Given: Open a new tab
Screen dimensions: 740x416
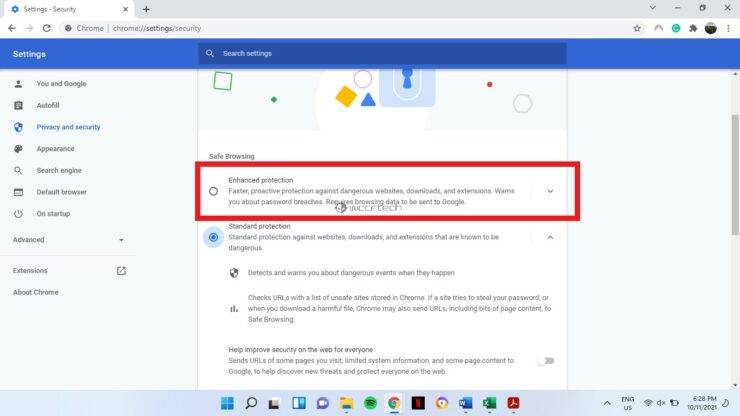Looking at the screenshot, I should 146,9.
